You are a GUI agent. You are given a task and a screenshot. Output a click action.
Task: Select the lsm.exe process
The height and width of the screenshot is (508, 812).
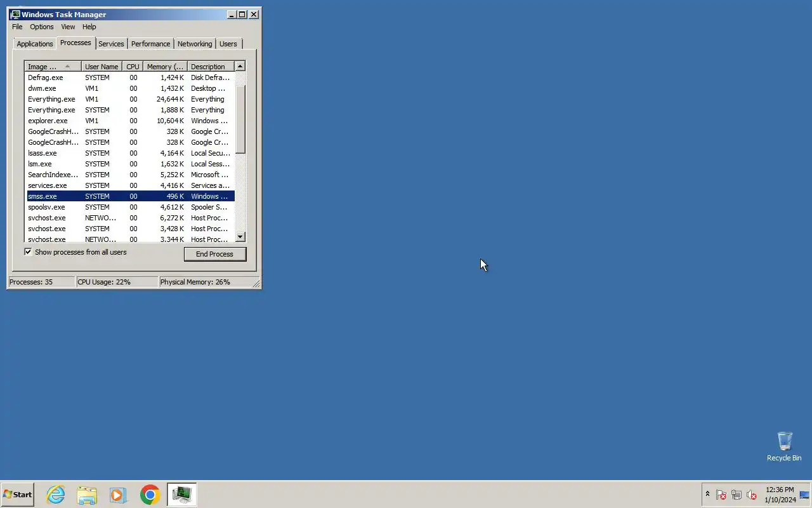pos(130,164)
